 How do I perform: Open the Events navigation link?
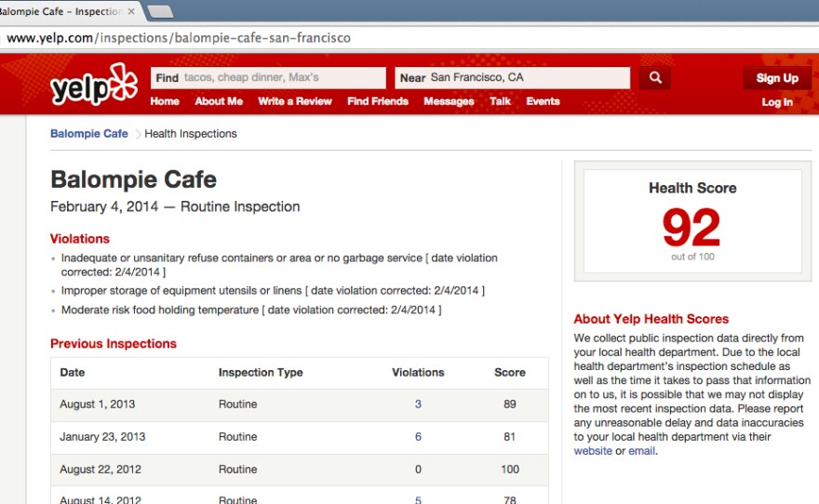click(543, 101)
